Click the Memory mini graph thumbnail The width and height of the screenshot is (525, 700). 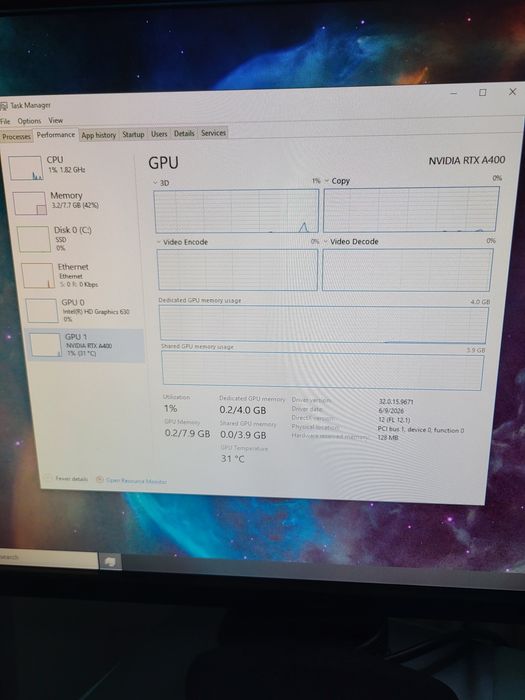tap(29, 203)
